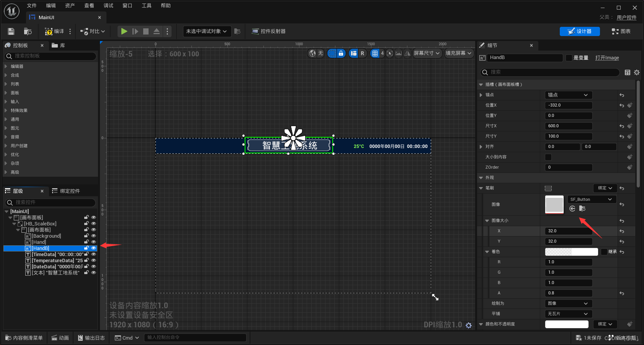644x345 pixels.
Task: Open the Fill Screen (填充屏幕) dropdown
Action: click(458, 53)
